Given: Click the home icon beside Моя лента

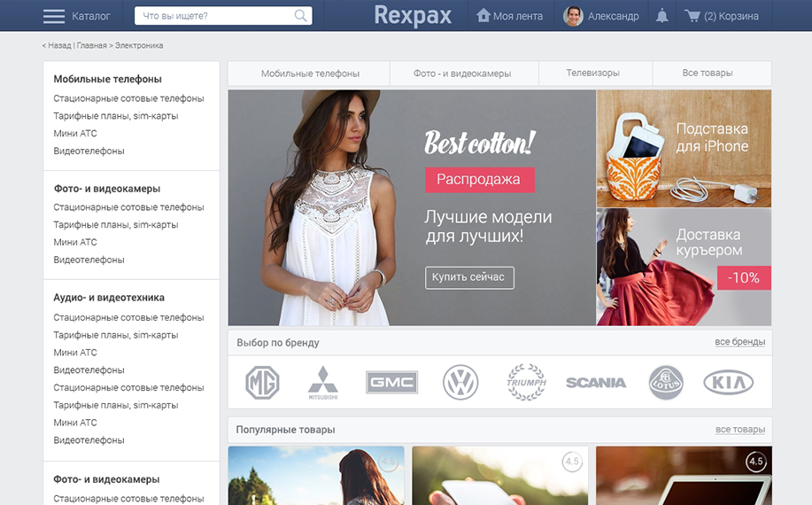Looking at the screenshot, I should coord(483,15).
